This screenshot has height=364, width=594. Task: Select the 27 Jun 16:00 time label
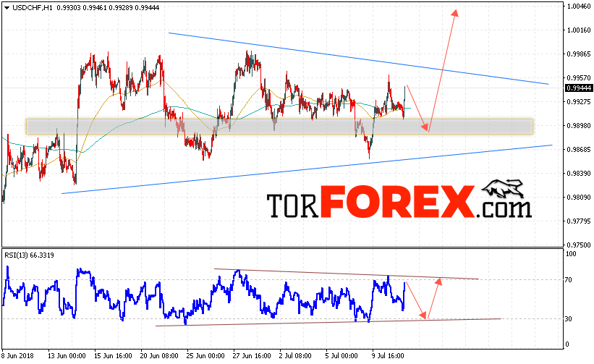point(252,356)
